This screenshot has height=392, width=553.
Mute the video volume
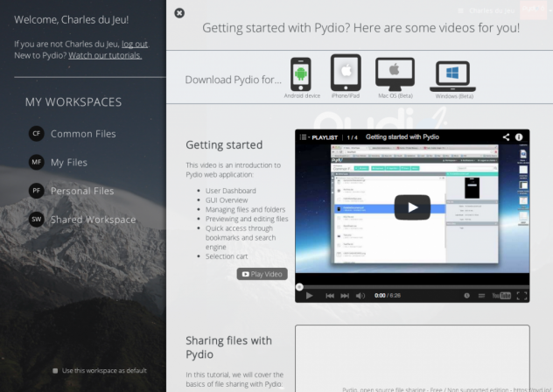click(x=360, y=296)
